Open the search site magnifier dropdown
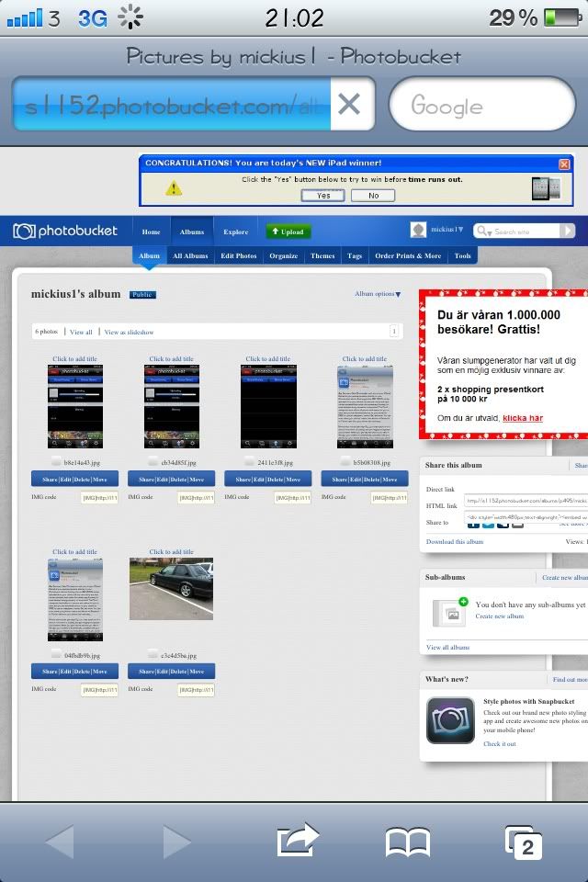This screenshot has height=882, width=588. [483, 232]
